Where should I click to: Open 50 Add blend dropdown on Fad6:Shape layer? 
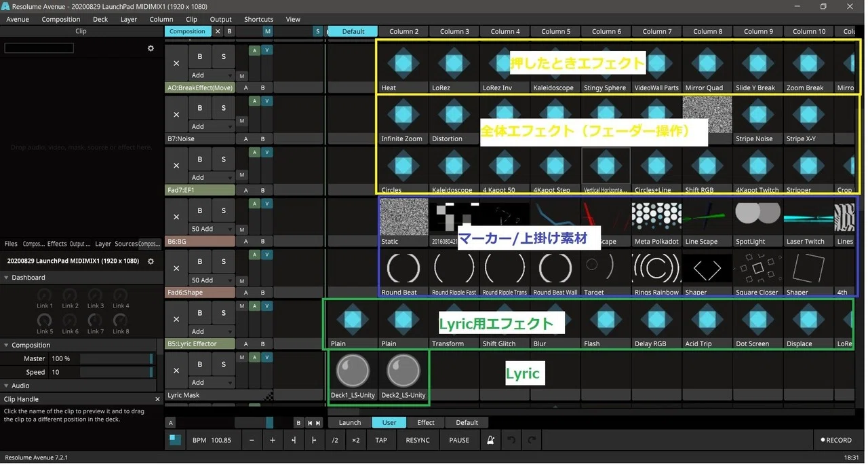pos(212,280)
